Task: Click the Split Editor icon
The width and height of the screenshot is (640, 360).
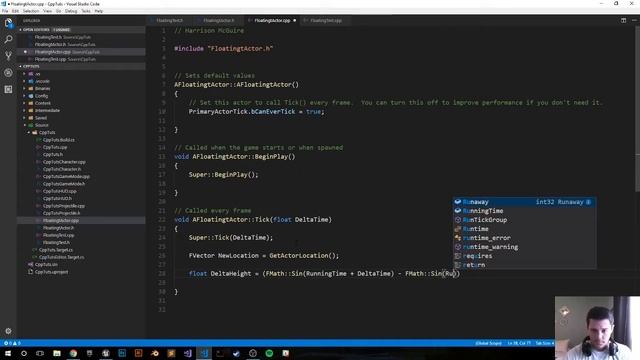Action: click(623, 20)
